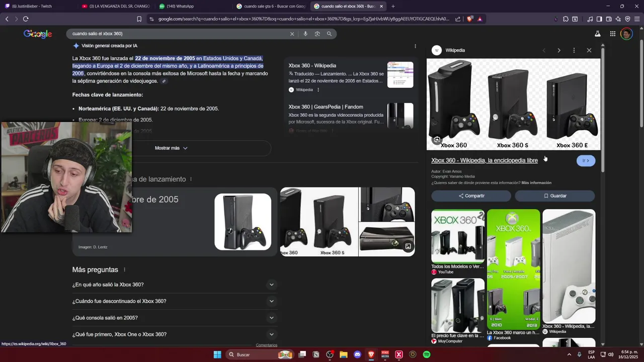This screenshot has width=644, height=362.
Task: Clear the Google search box text
Action: click(x=292, y=34)
